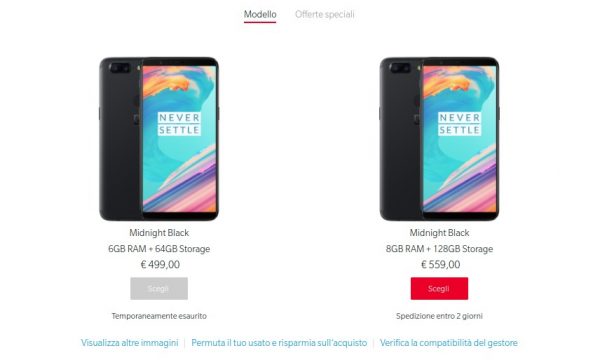The image size is (600, 360).
Task: Click Midnight Black title under left phone
Action: click(x=159, y=233)
